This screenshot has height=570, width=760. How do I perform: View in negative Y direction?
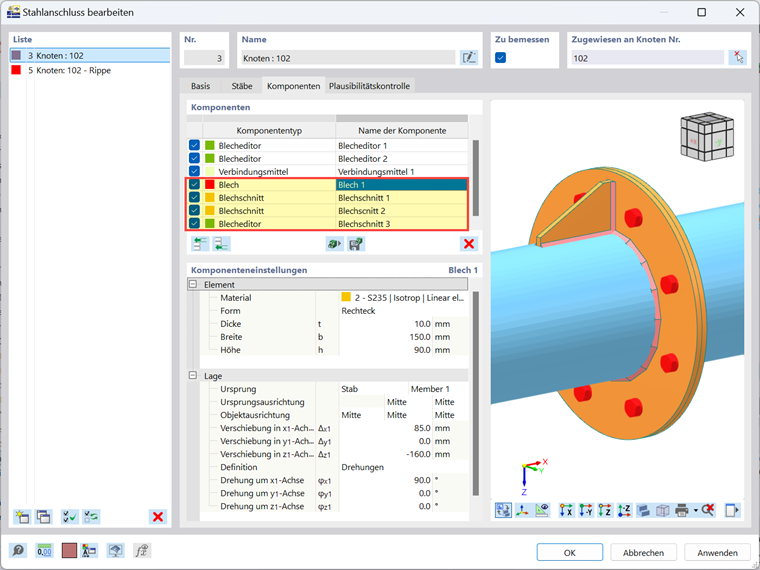click(x=586, y=510)
